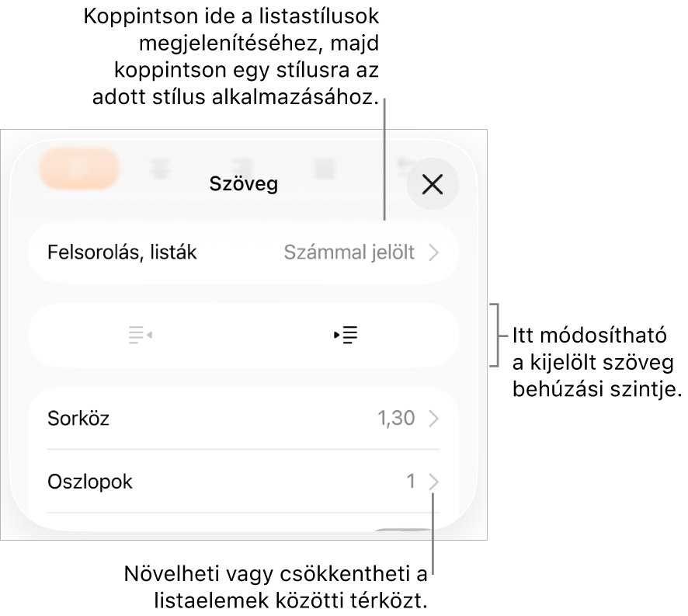This screenshot has width=688, height=616.
Task: Open Felsorolás, listák list styles
Action: tap(244, 252)
